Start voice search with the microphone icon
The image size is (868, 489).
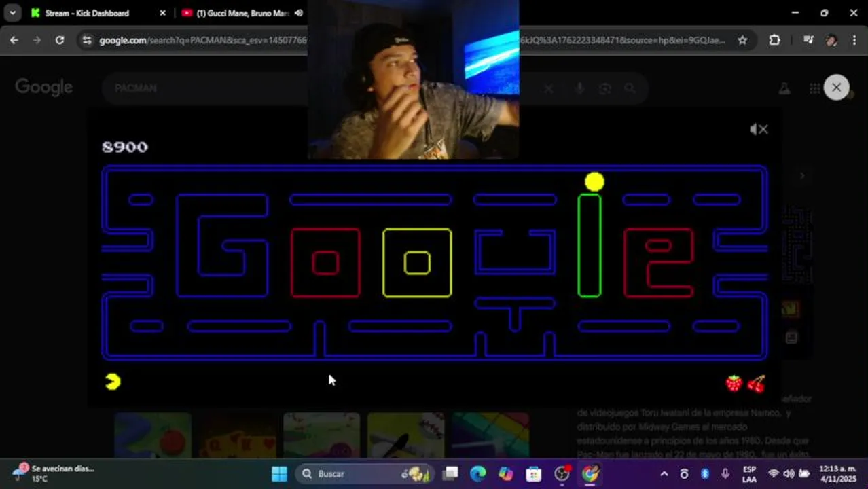(579, 88)
